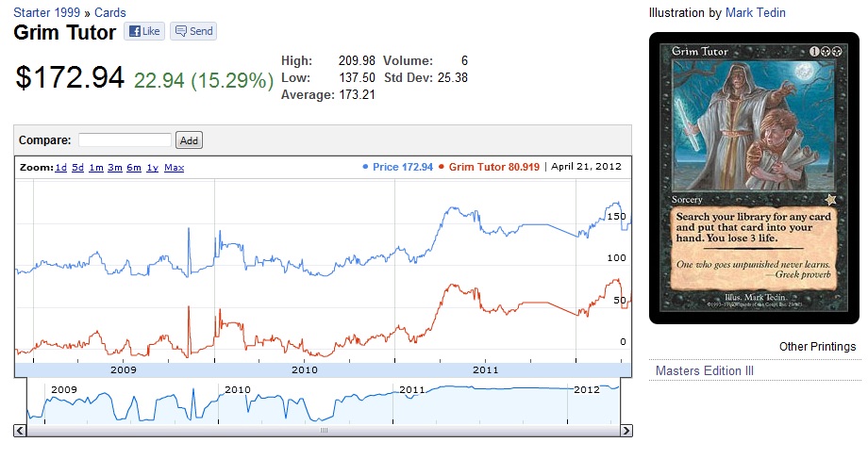Open illustrator Mark Tedin's page
Image resolution: width=868 pixels, height=459 pixels.
click(x=756, y=13)
